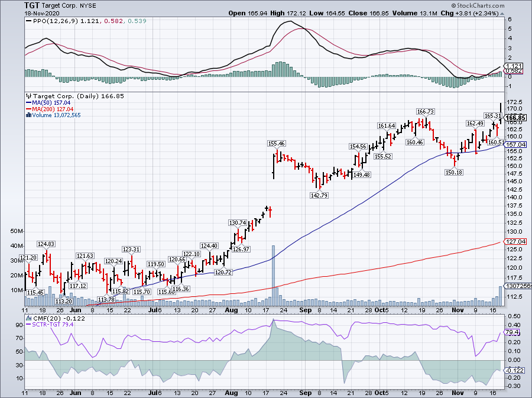
Task: Click the green 0.539 histogram value in PPO legend
Action: pos(137,21)
